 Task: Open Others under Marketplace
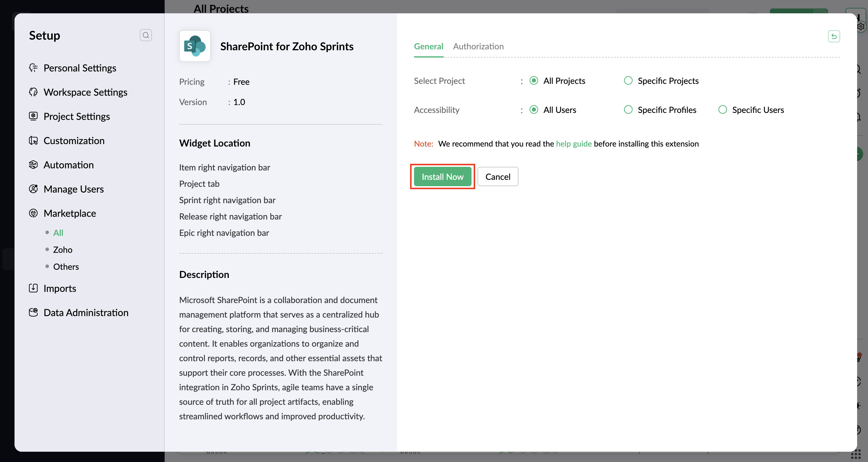66,266
